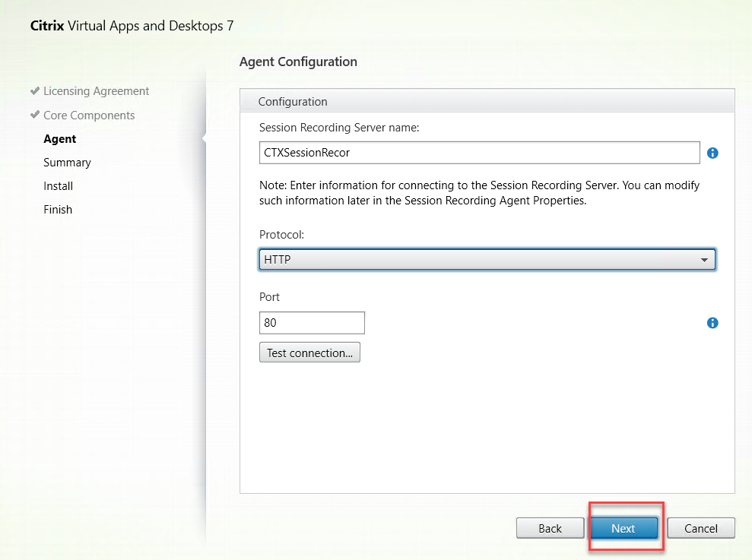Image resolution: width=752 pixels, height=560 pixels.
Task: Select the Finish step in sidebar
Action: (x=58, y=210)
